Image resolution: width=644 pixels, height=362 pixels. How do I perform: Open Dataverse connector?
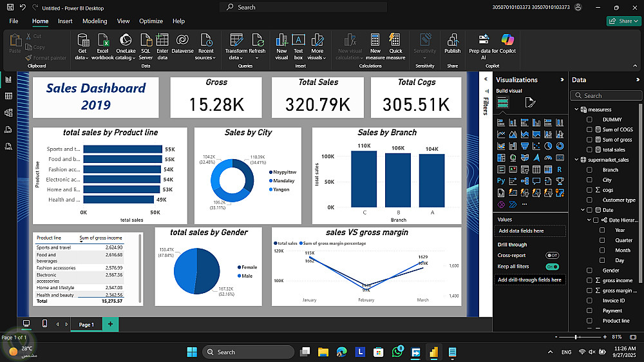pos(182,44)
